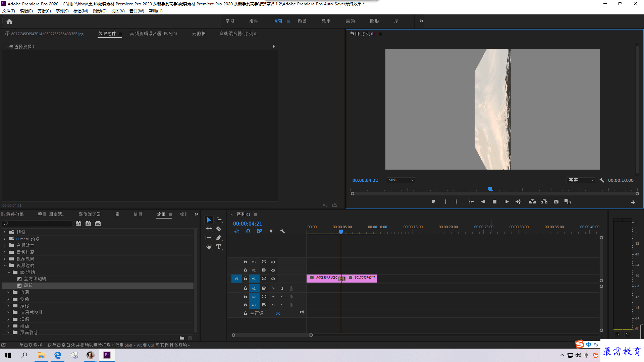Image resolution: width=644 pixels, height=362 pixels.
Task: Export frame with camera icon
Action: 556,202
